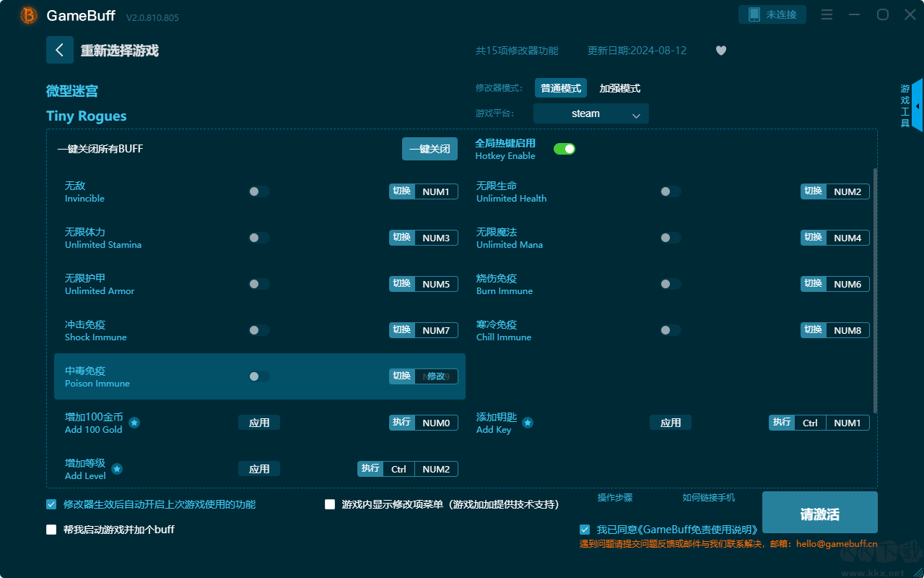Image resolution: width=924 pixels, height=578 pixels.
Task: Open the 操作步骤 link
Action: [615, 498]
